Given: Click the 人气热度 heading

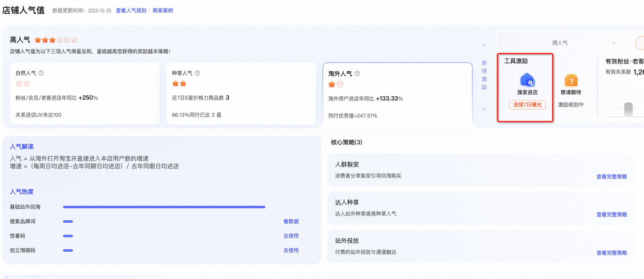Looking at the screenshot, I should [x=22, y=192].
